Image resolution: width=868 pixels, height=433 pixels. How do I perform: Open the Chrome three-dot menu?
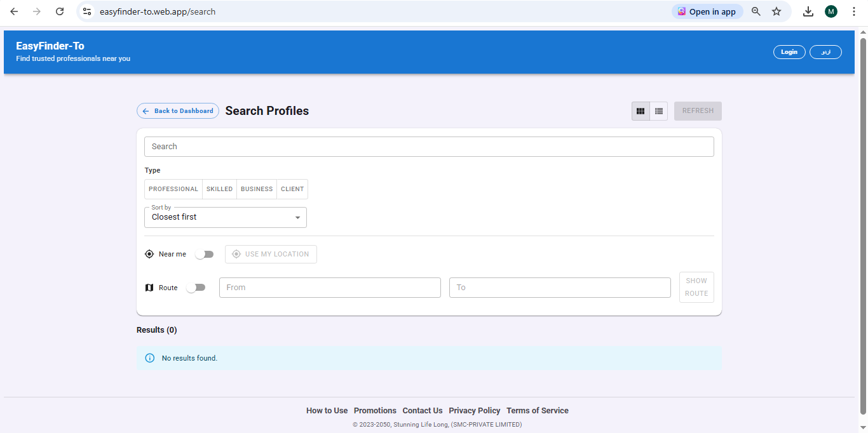[x=853, y=11]
